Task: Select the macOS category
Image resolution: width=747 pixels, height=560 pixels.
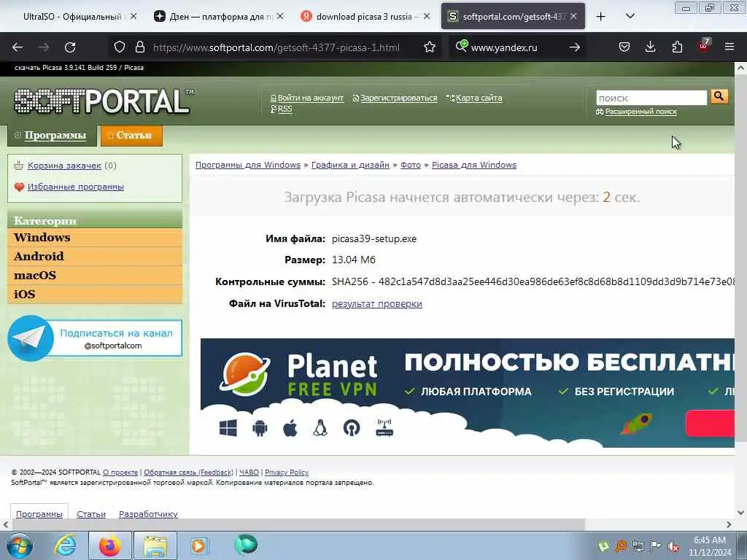Action: click(x=95, y=275)
